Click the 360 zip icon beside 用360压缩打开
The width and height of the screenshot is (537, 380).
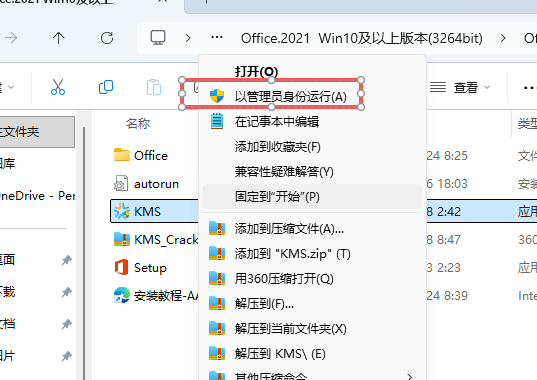[x=217, y=278]
